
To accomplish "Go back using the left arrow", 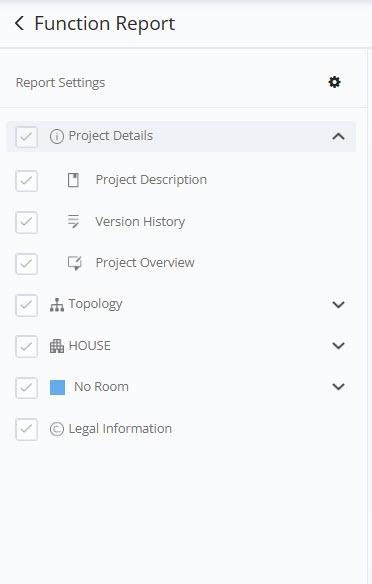I will coord(19,23).
